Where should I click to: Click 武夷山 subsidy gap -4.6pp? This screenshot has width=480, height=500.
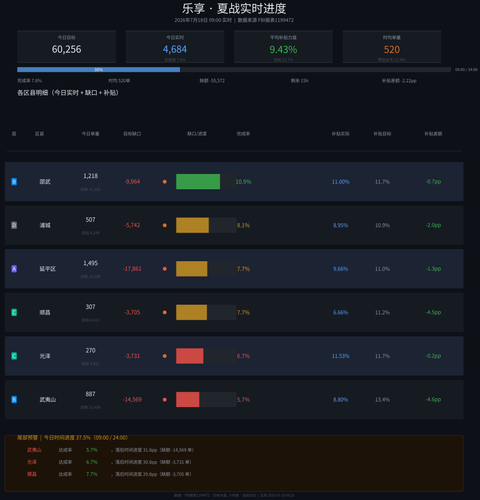click(433, 400)
